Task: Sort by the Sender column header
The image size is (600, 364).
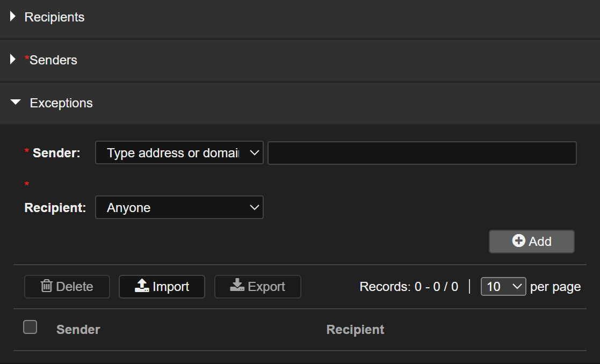Action: point(78,330)
